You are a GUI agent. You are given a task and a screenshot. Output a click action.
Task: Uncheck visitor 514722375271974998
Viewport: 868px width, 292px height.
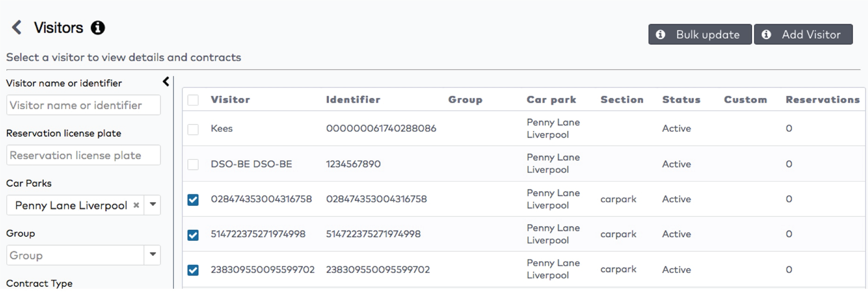(193, 235)
